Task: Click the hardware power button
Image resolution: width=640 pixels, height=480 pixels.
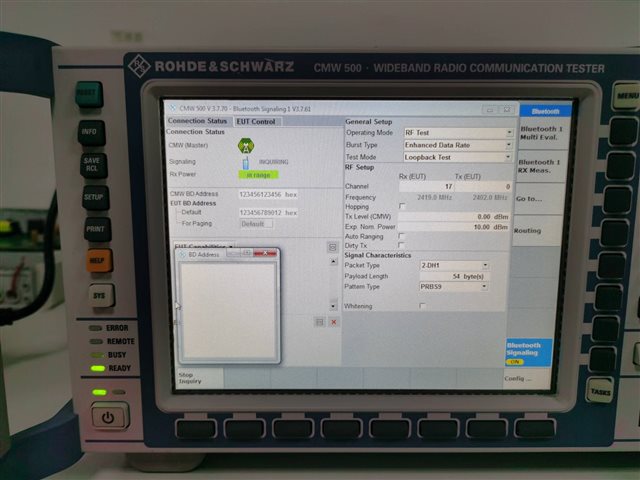Action: tap(109, 417)
